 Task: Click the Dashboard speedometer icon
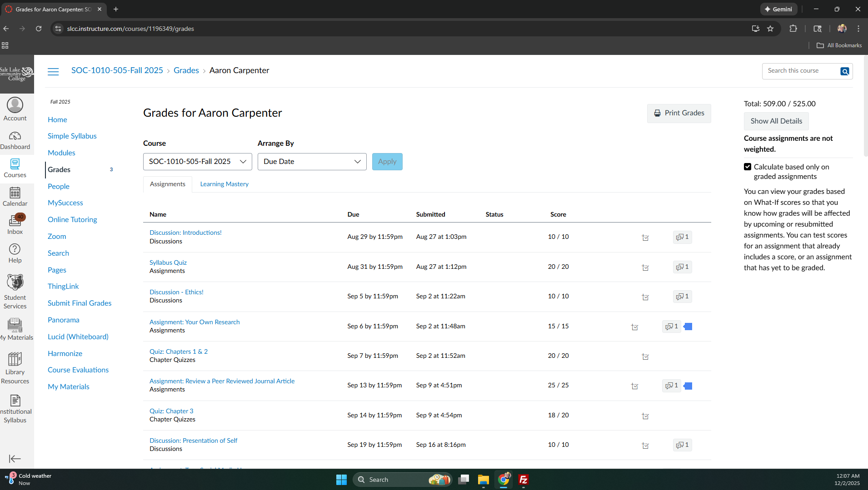15,136
